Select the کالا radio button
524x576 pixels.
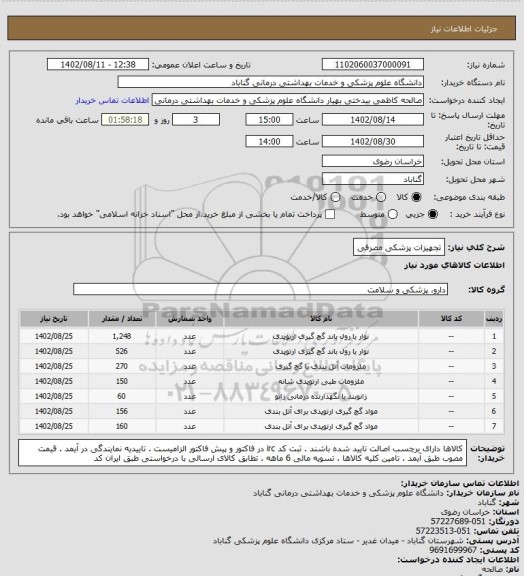point(416,197)
